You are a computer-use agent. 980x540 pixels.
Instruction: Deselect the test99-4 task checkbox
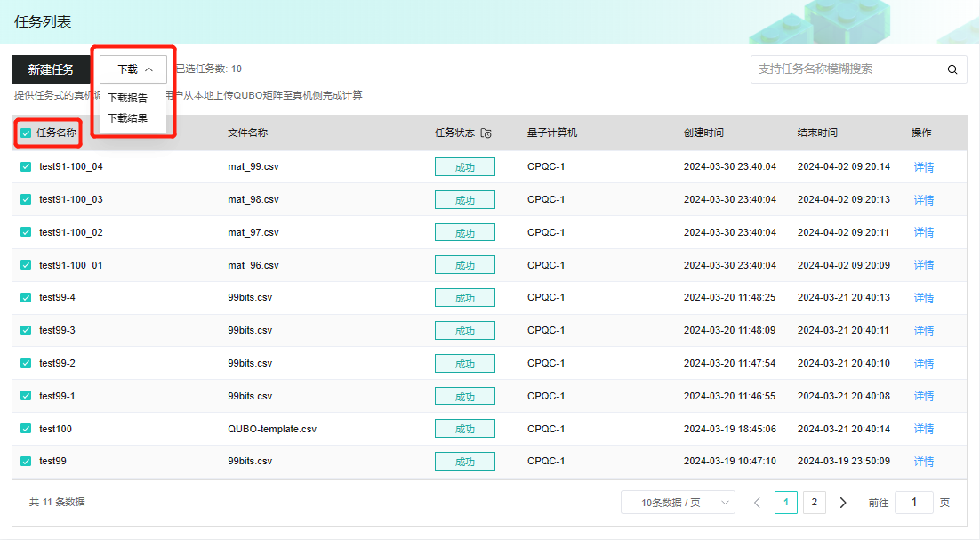(26, 297)
